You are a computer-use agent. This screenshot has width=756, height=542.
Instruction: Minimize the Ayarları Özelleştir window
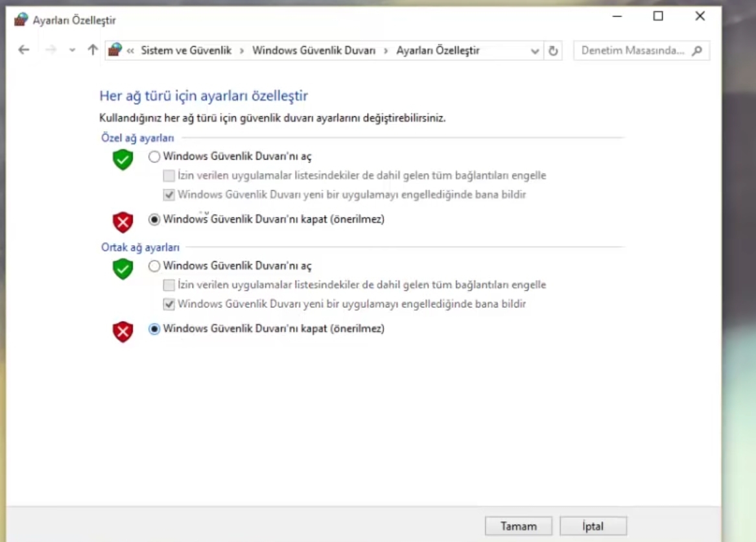click(x=617, y=16)
